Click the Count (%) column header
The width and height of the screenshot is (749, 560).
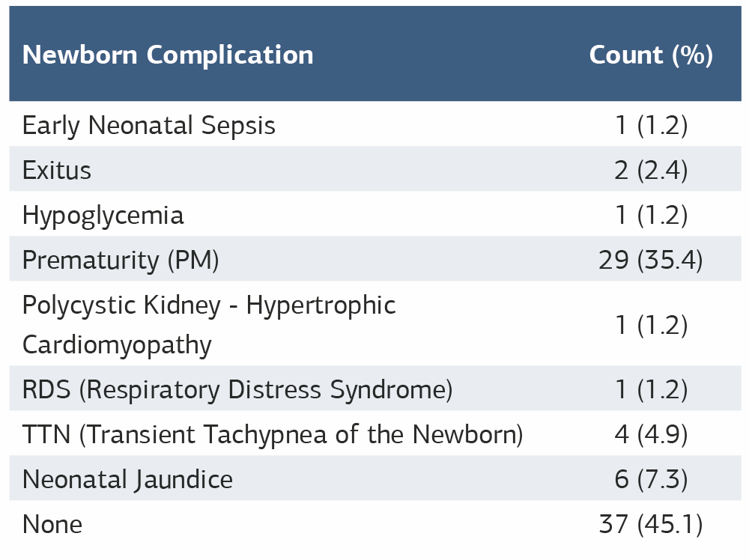click(x=650, y=55)
